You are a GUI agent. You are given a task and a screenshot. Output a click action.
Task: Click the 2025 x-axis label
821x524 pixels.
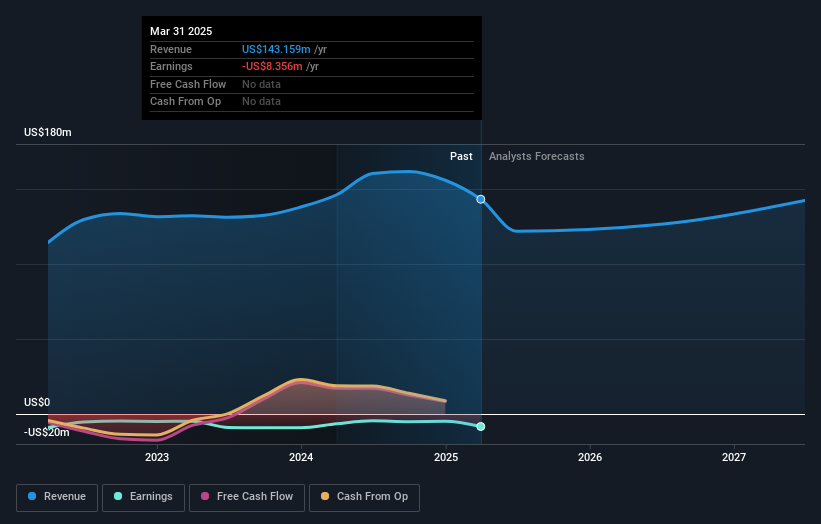point(446,458)
